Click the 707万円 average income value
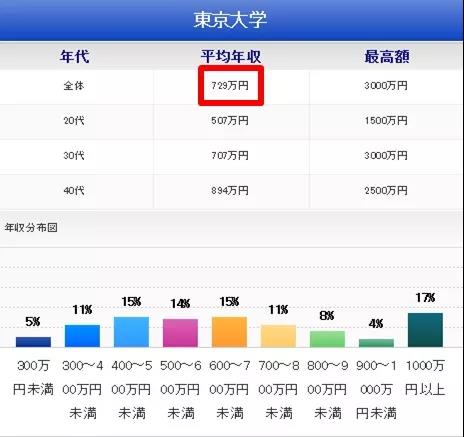The height and width of the screenshot is (437, 464). [230, 155]
